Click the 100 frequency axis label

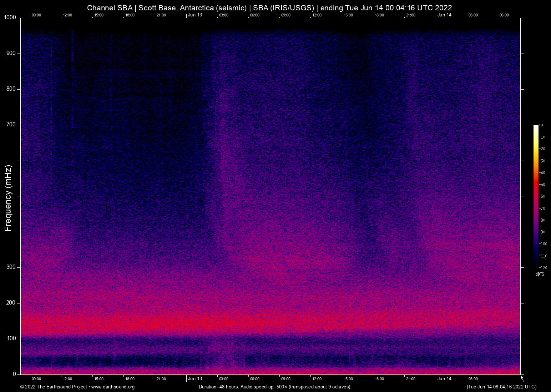[x=11, y=338]
